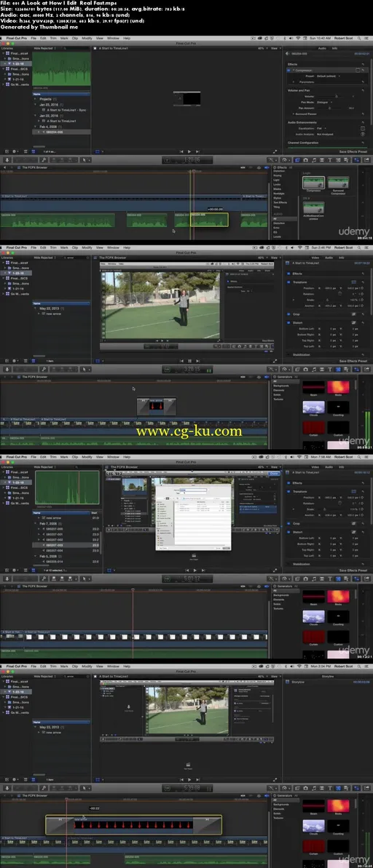Image resolution: width=373 pixels, height=868 pixels.
Task: Click the yellow selected audio clip in timeline
Action: (x=209, y=220)
